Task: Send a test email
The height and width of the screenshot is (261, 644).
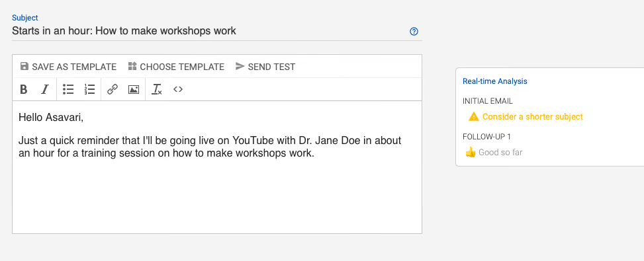Action: pos(265,67)
